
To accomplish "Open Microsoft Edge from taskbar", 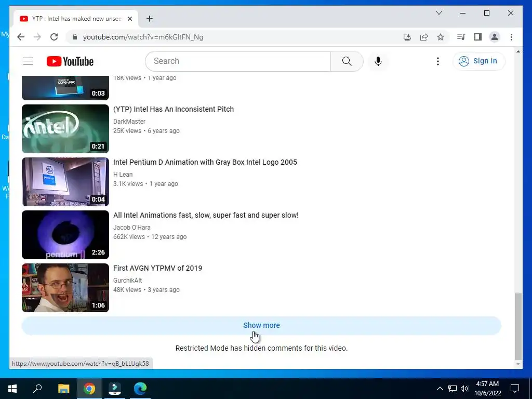I will point(140,389).
